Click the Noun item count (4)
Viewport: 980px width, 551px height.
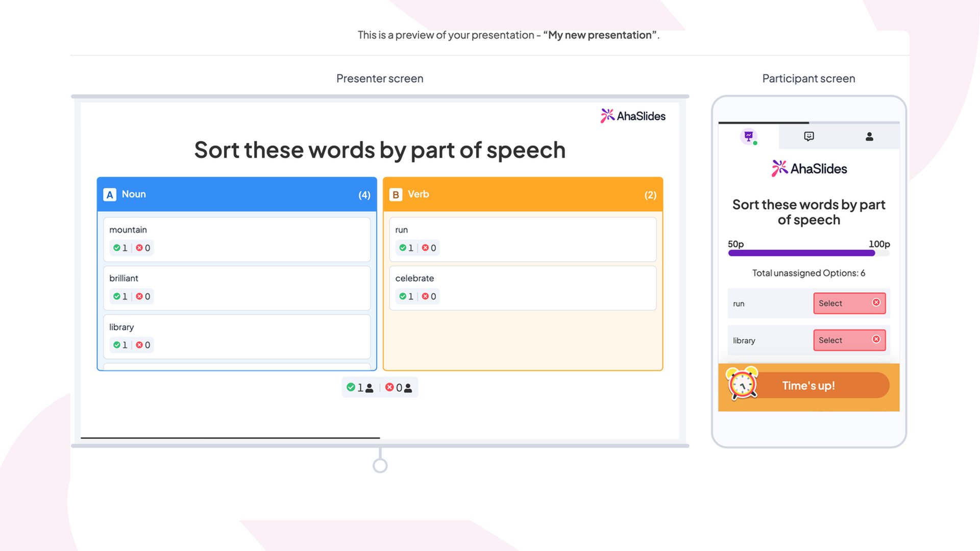pyautogui.click(x=364, y=195)
